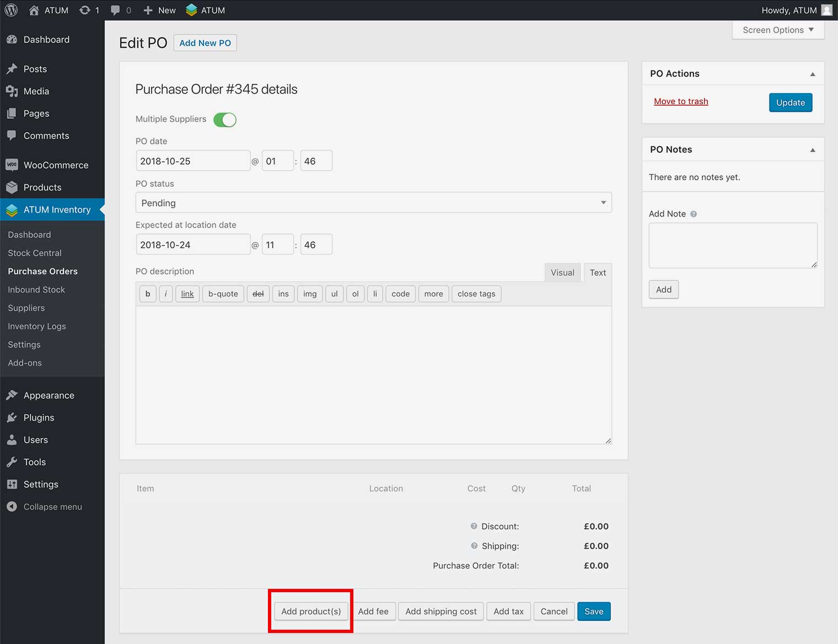Click the Collapse menu arrow icon
The width and height of the screenshot is (838, 644).
coord(12,507)
